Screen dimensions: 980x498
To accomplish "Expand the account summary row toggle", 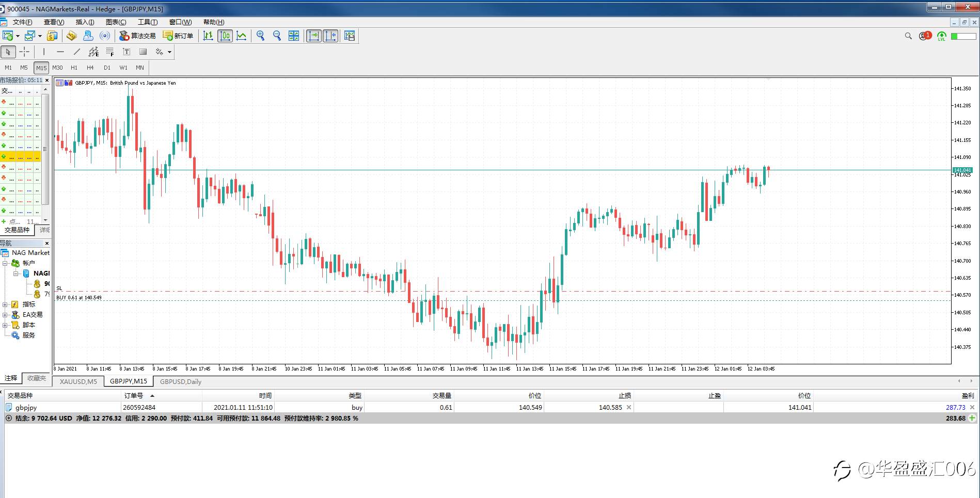I will tap(8, 419).
